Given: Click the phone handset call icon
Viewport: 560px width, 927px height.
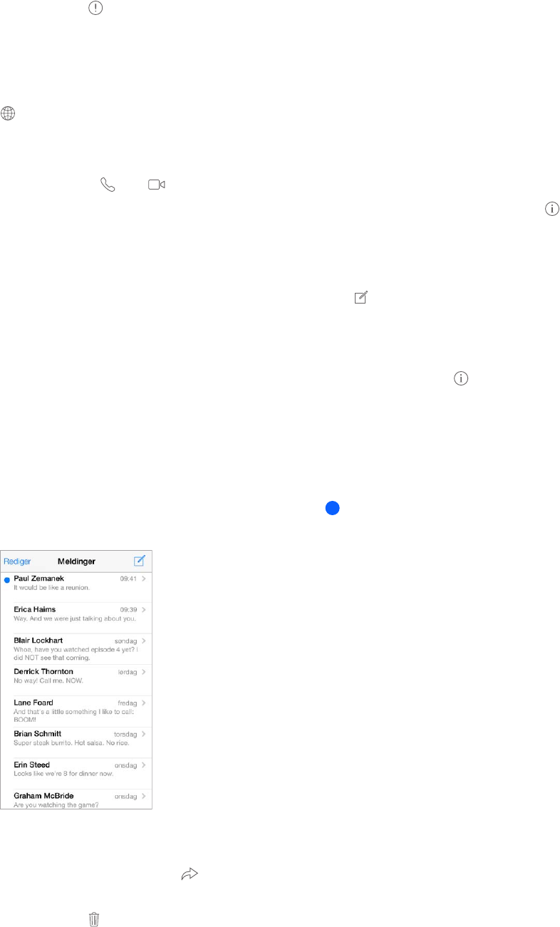Looking at the screenshot, I should click(108, 185).
